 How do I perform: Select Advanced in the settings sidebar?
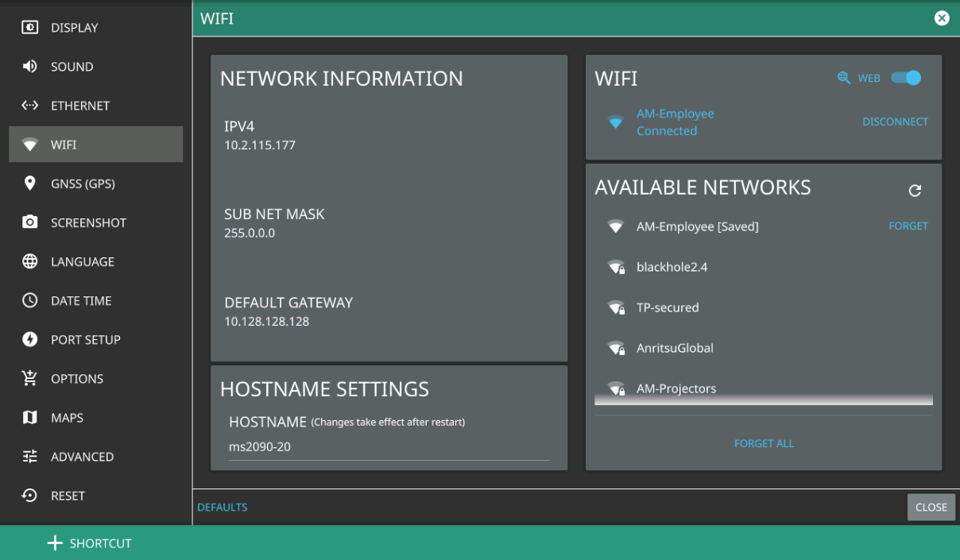[82, 457]
